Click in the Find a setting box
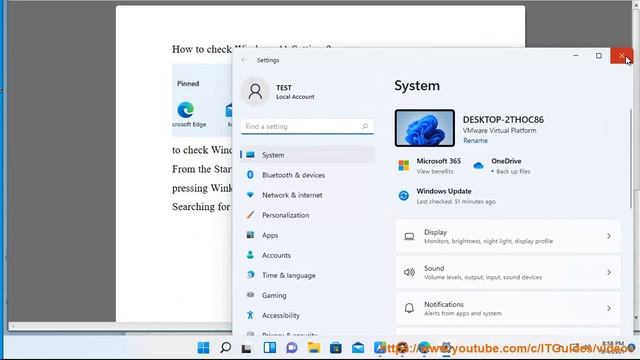Viewport: 640px width, 360px height. [x=307, y=127]
